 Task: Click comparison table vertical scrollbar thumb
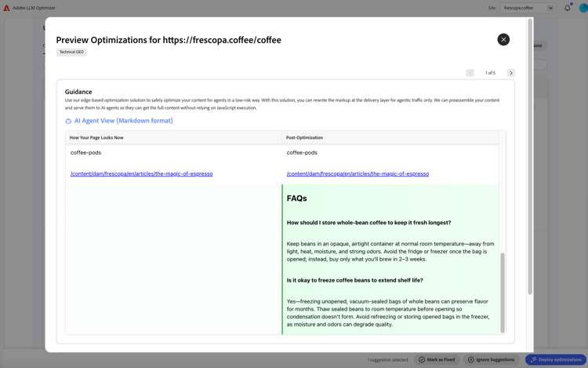click(503, 293)
